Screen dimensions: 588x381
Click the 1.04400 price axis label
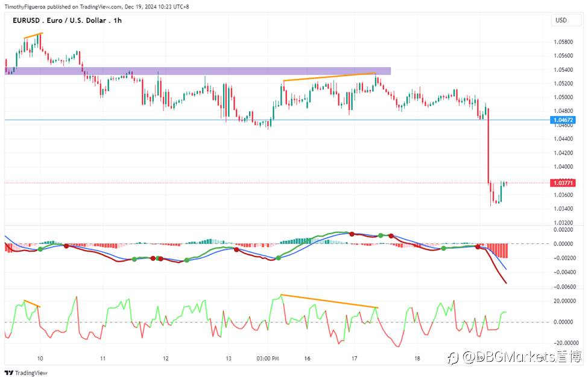click(563, 139)
